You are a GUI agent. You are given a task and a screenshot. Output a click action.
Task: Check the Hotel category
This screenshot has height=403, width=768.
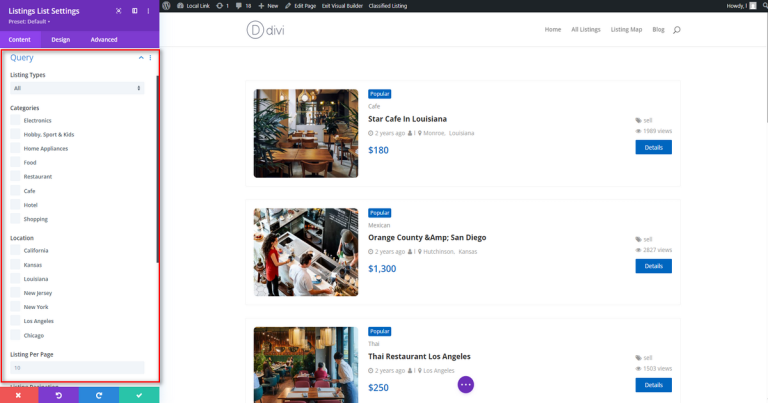(15, 205)
